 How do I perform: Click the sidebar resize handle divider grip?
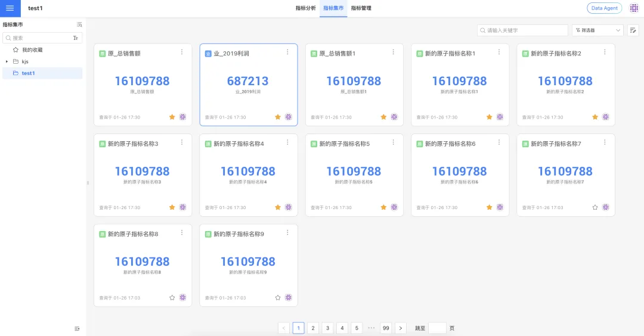point(88,183)
